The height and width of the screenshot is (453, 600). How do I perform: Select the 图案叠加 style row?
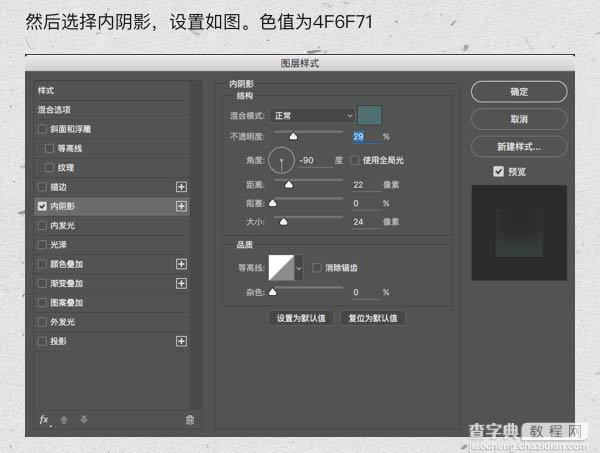pyautogui.click(x=112, y=303)
